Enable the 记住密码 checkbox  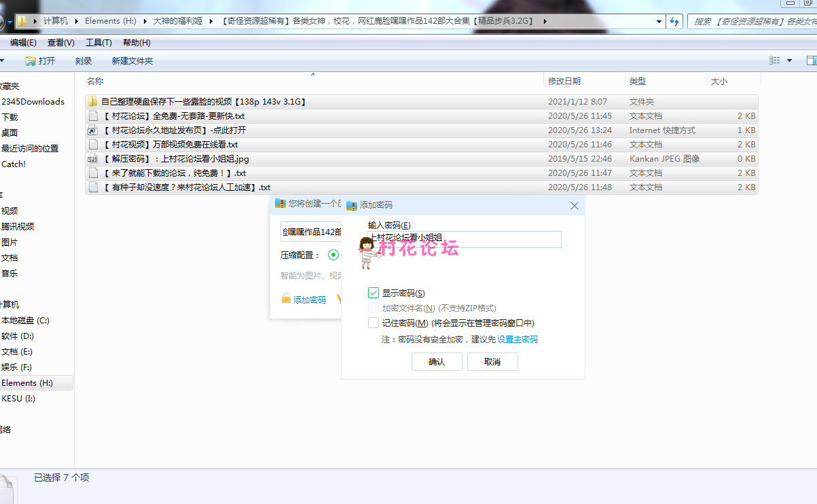pyautogui.click(x=374, y=323)
